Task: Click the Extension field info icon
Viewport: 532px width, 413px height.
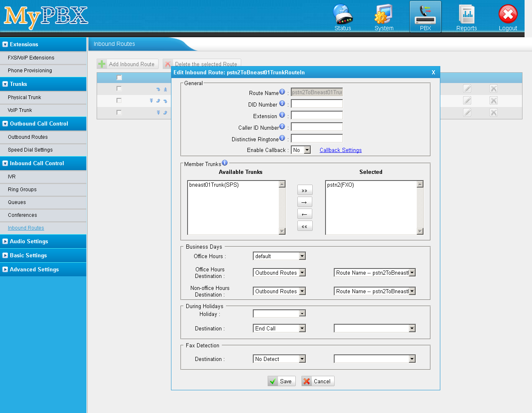Action: (282, 115)
